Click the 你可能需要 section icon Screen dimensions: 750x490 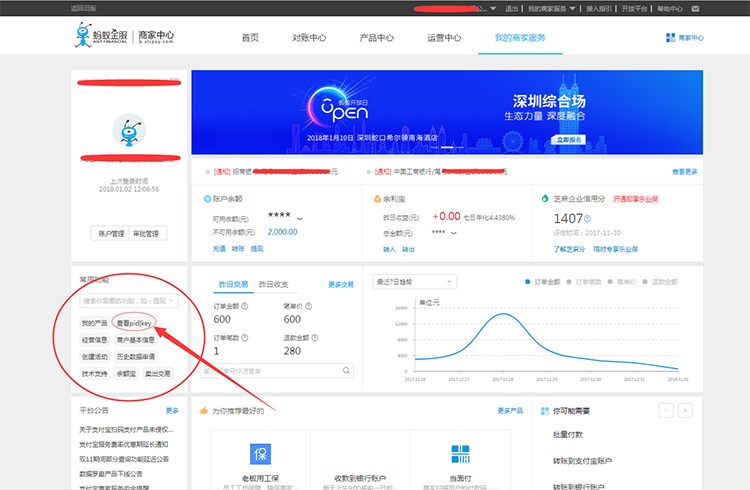coord(544,411)
